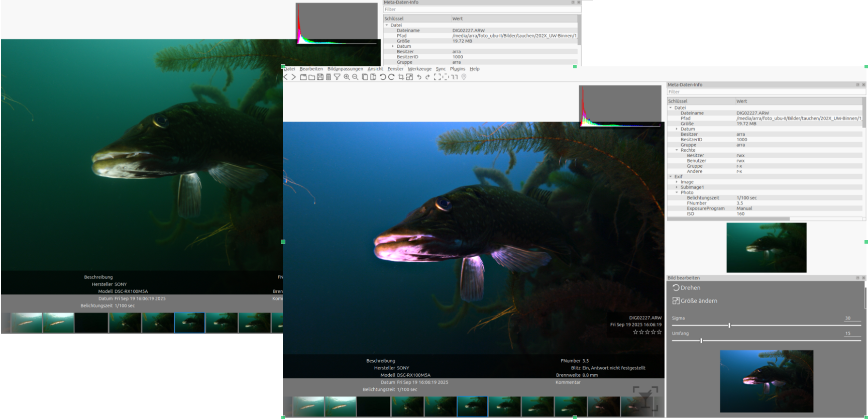
Task: Open the Bildanpassungen menu
Action: point(345,69)
